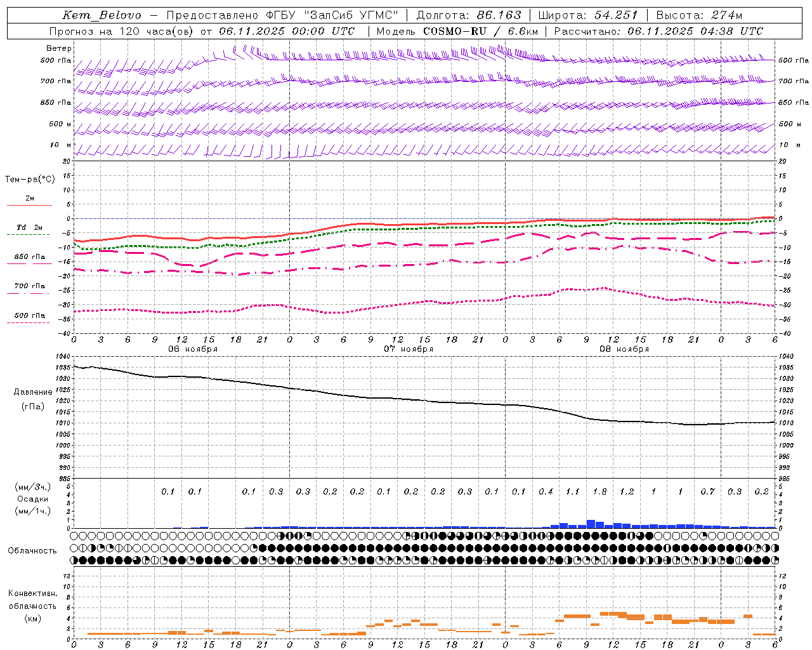Select the Высота: 274м header field
The width and height of the screenshot is (812, 650).
tap(699, 15)
